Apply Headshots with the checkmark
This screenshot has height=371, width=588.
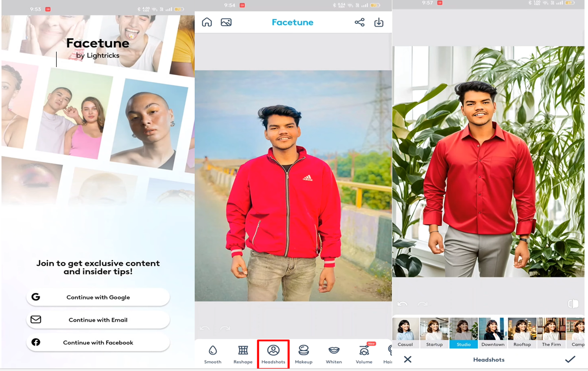[x=570, y=360]
